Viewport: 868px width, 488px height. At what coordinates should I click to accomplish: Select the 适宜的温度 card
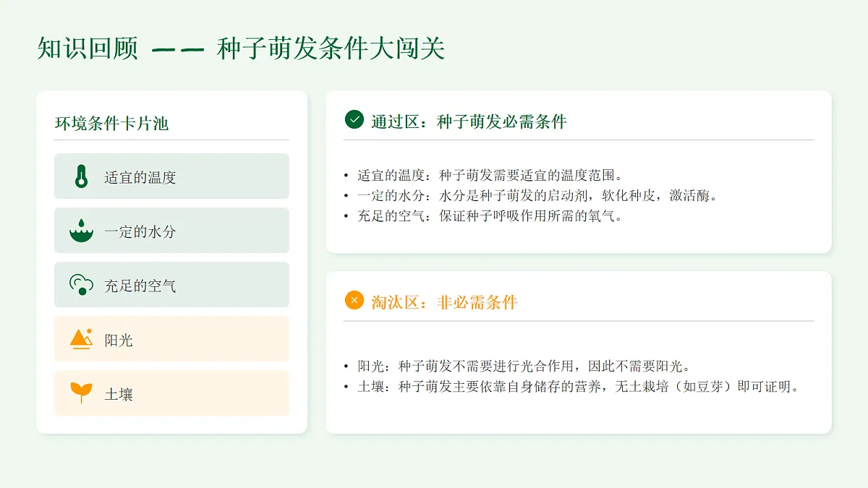point(171,176)
